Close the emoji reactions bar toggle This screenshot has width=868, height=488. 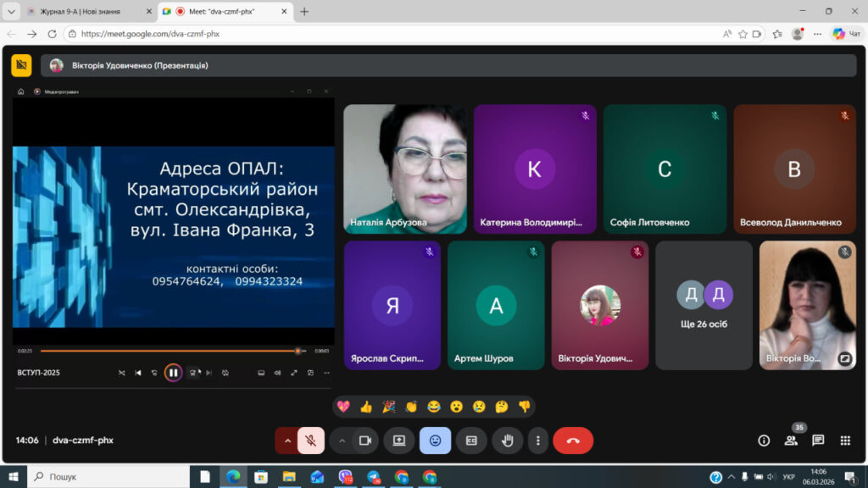pos(435,441)
